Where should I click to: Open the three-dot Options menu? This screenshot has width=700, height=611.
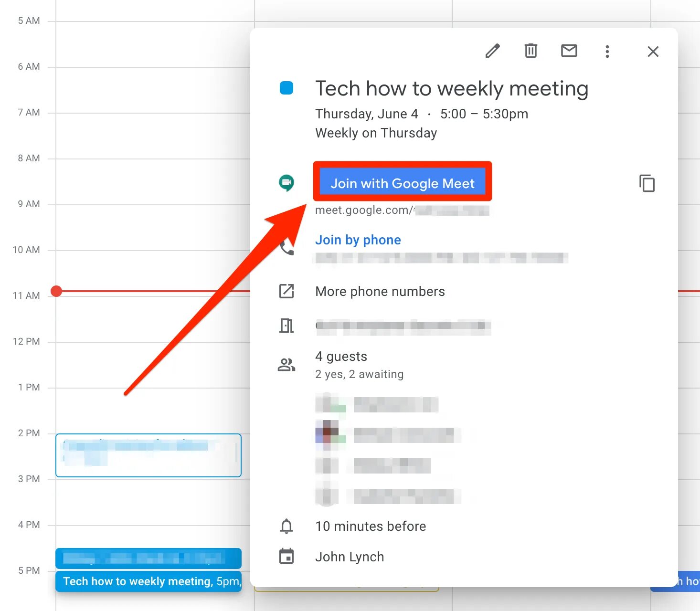point(607,52)
